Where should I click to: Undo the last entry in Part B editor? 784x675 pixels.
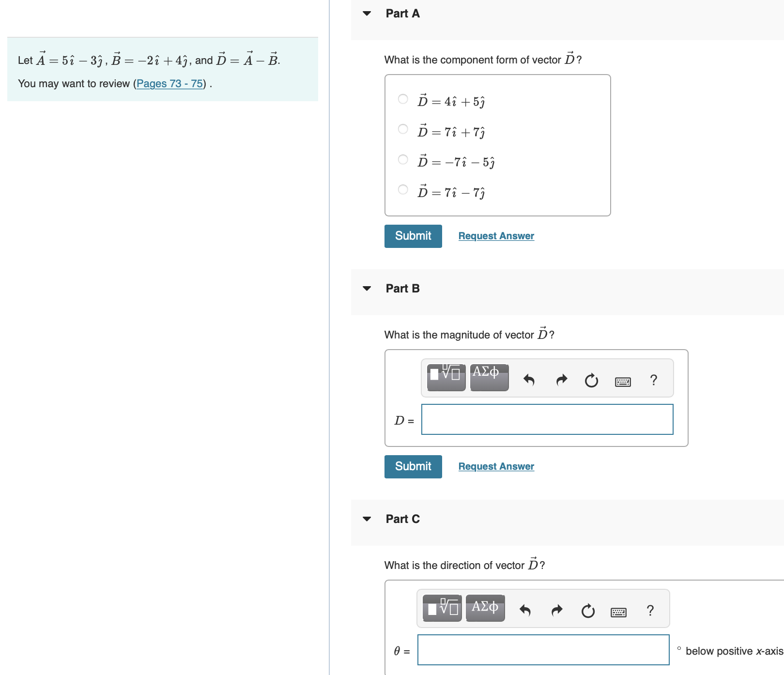tap(528, 380)
